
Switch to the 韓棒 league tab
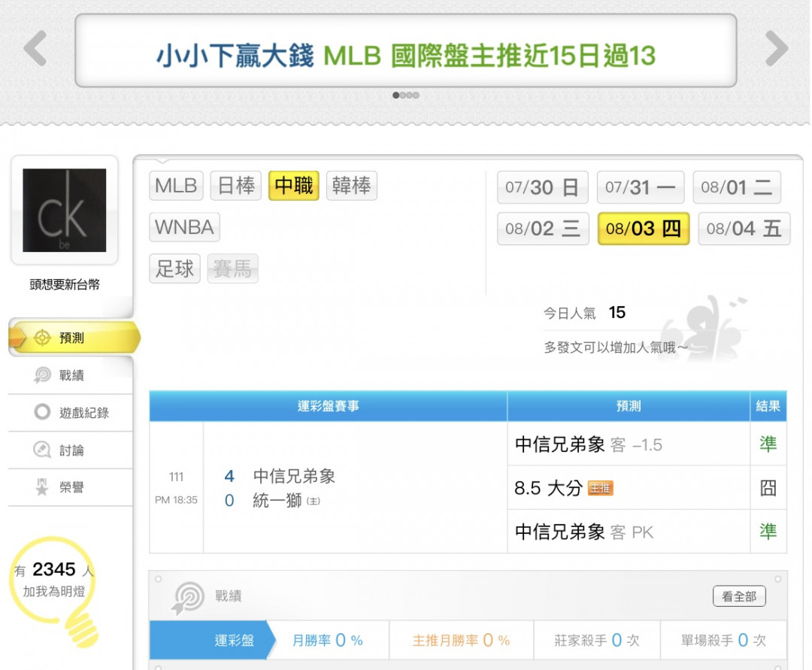coord(352,186)
